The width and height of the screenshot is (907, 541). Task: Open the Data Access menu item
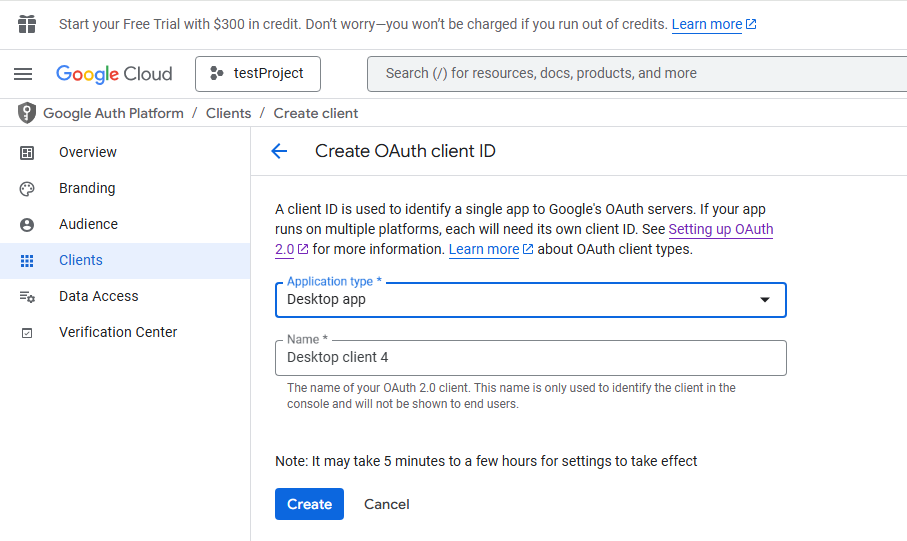click(125, 296)
